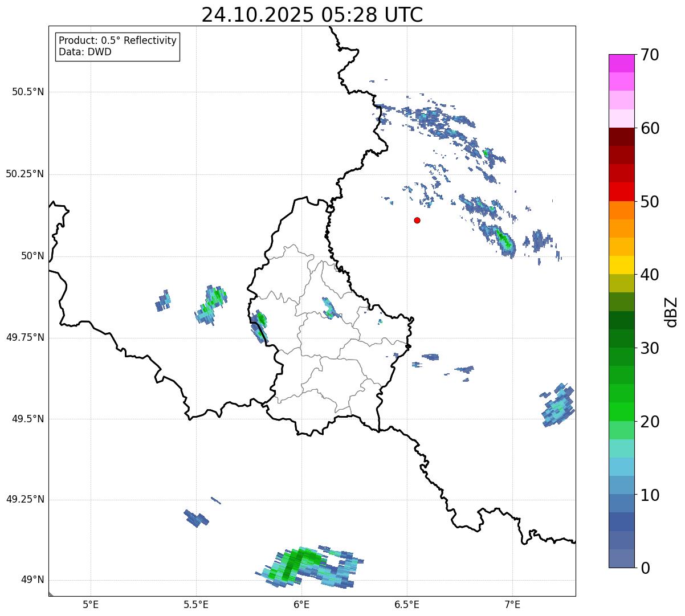This screenshot has height=616, width=685.
Task: Click the latitude label "50.5°N"
Action: pyautogui.click(x=28, y=92)
